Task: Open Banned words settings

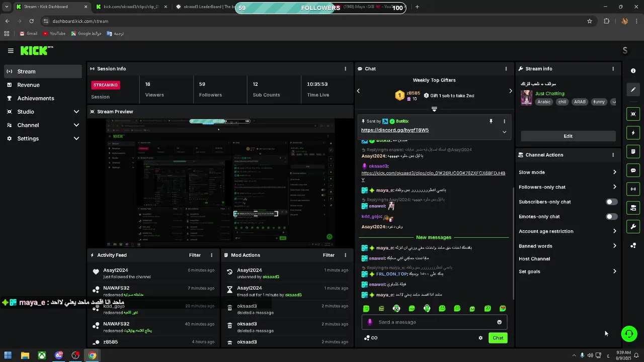Action: pos(568,246)
